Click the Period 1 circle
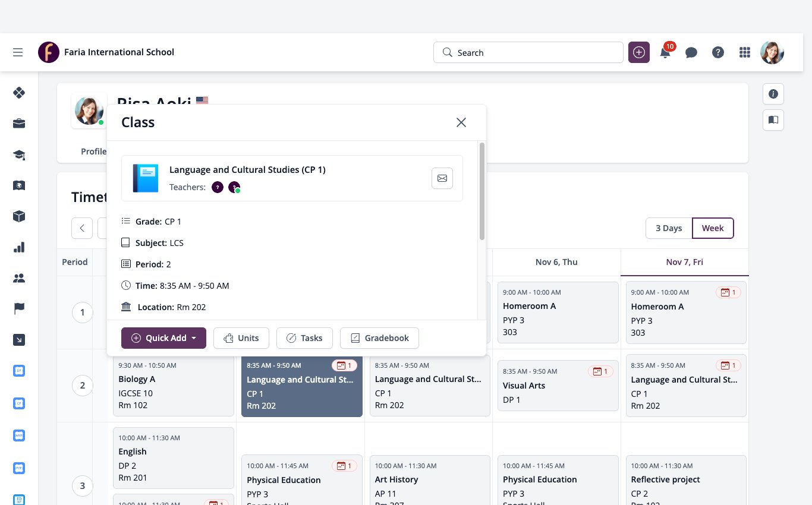Viewport: 812px width, 505px height. pos(83,313)
